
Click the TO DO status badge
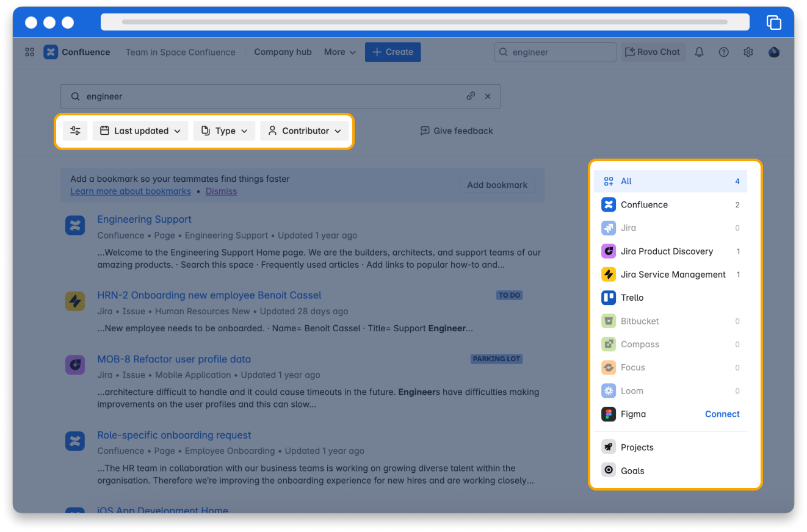click(509, 295)
